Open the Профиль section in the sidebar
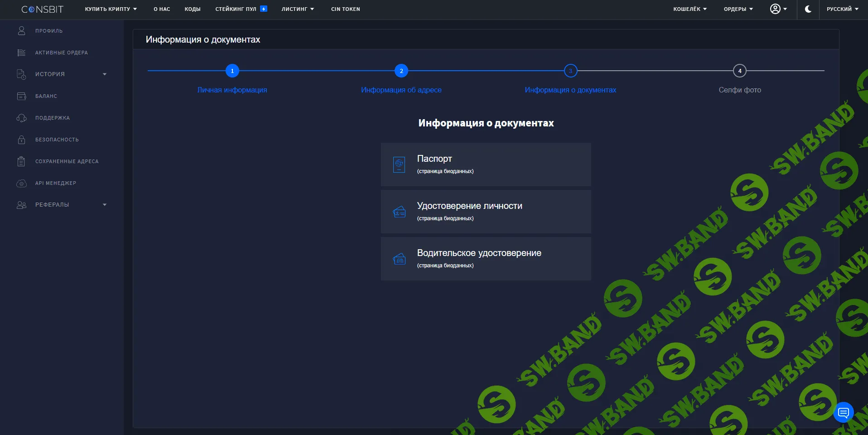868x435 pixels. pyautogui.click(x=48, y=30)
